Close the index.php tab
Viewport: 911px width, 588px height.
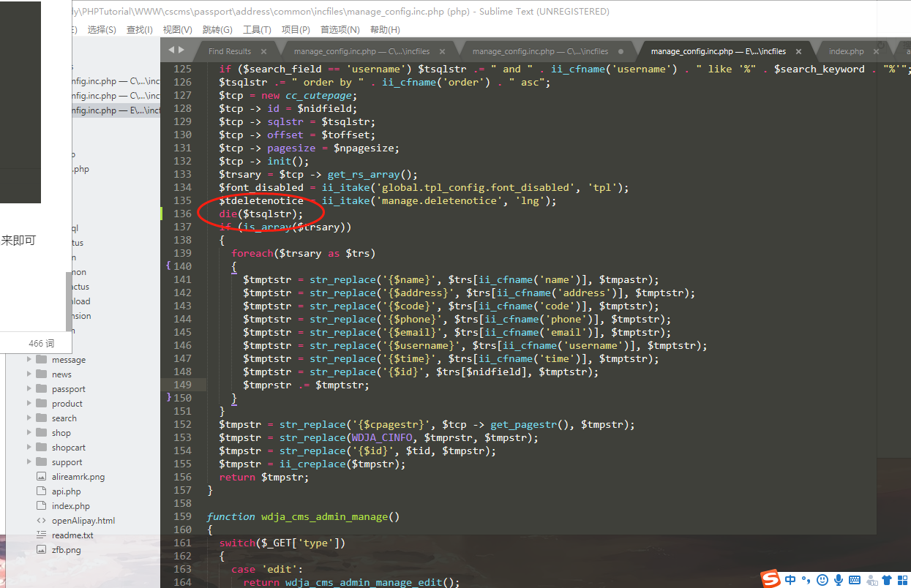coord(876,52)
